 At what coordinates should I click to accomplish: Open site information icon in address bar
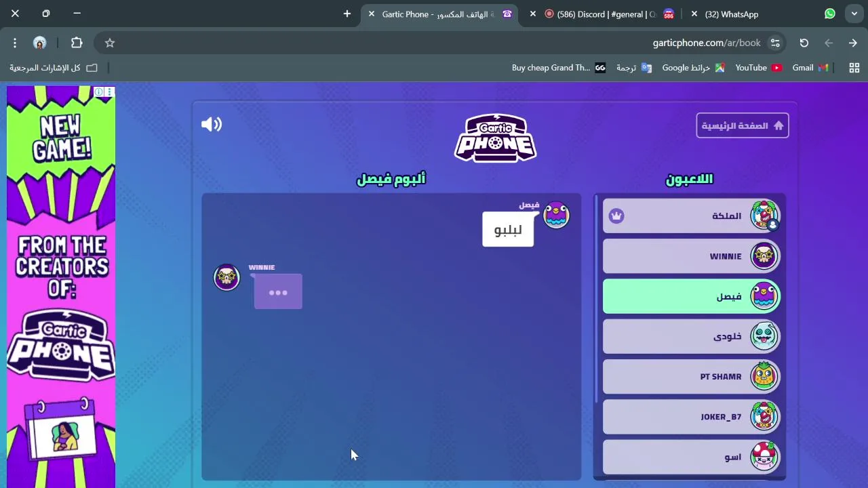pos(775,43)
